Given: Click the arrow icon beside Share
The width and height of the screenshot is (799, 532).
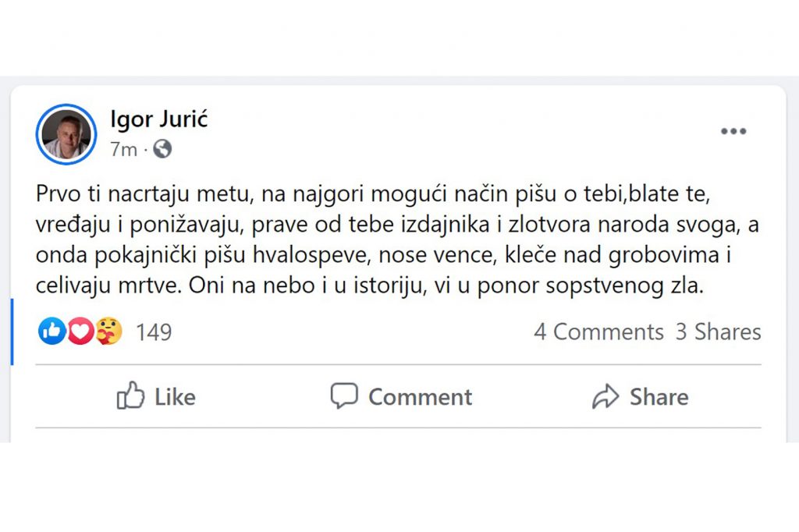Looking at the screenshot, I should (605, 396).
